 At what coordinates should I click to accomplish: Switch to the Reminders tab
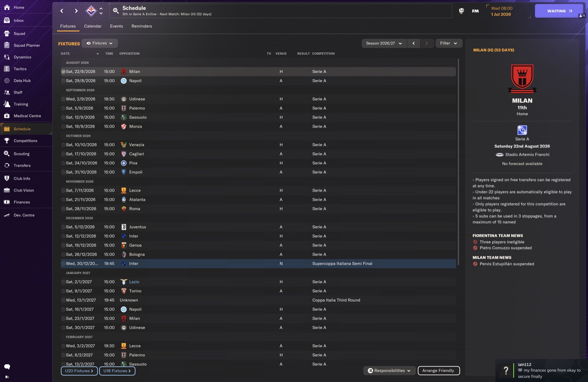click(x=141, y=26)
